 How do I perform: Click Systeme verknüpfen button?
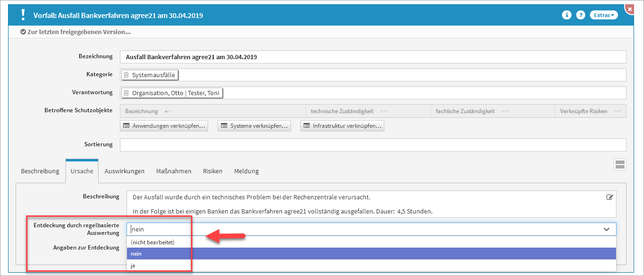pyautogui.click(x=254, y=126)
